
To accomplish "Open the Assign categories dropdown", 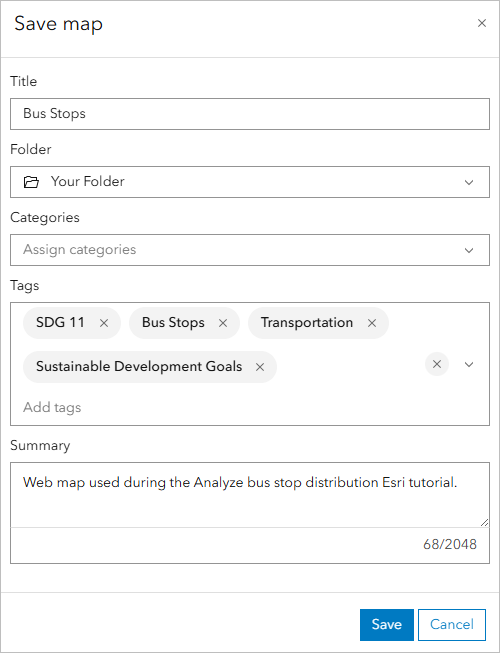I will point(250,250).
